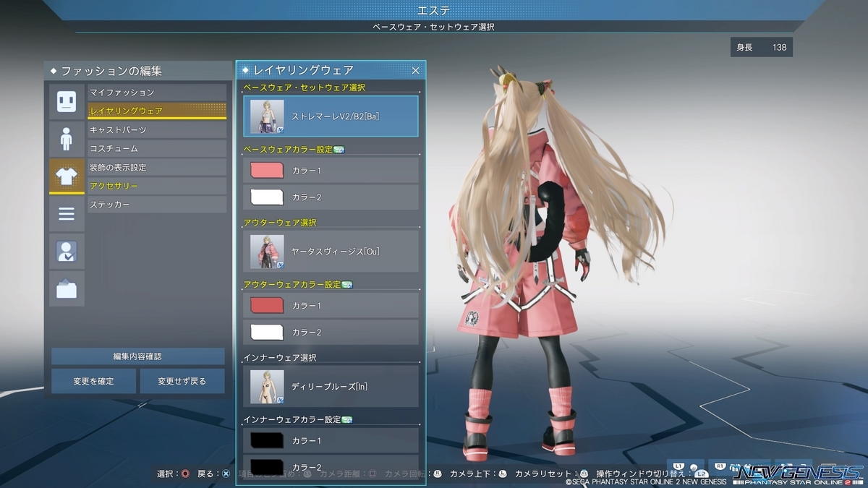Open キャストパーツ menu entry
The height and width of the screenshot is (488, 868).
157,130
